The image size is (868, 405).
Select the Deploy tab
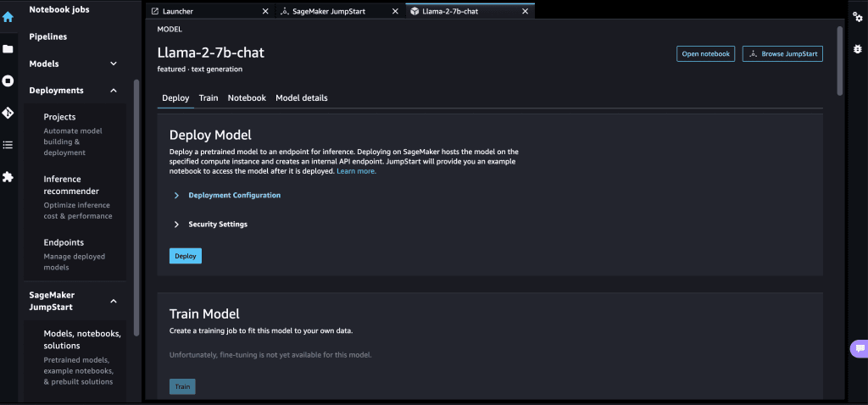click(175, 98)
